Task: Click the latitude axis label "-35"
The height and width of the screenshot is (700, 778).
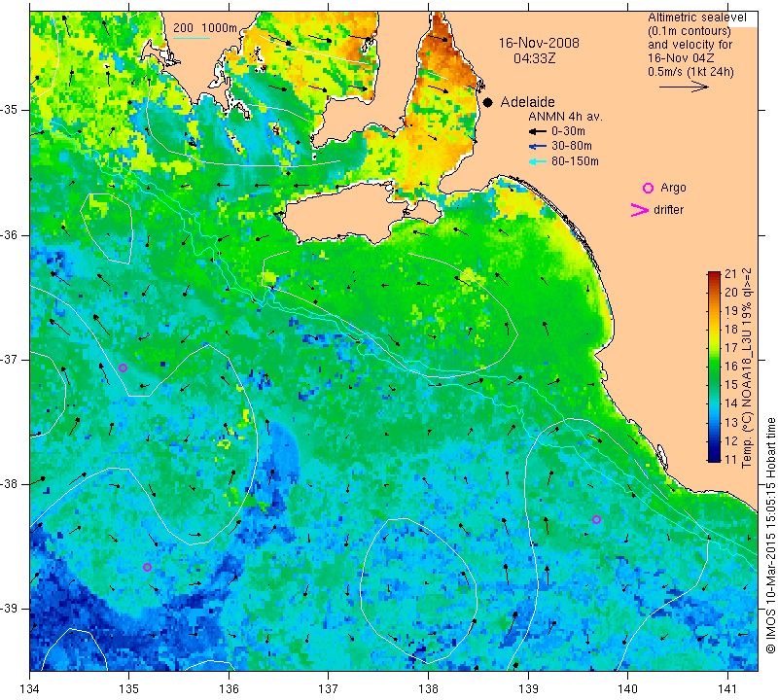Action: 11,110
